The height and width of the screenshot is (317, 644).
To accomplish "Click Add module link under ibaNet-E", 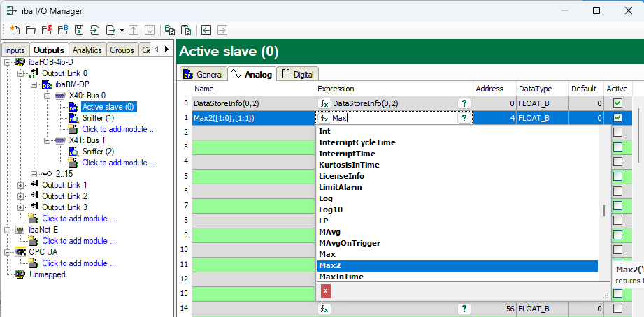I will 79,241.
